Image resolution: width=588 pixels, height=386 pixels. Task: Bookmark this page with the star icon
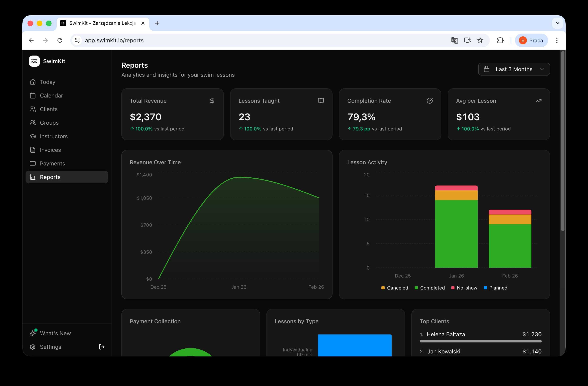480,40
